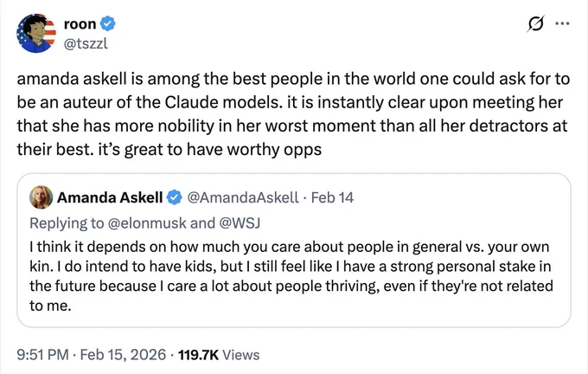The height and width of the screenshot is (374, 588).
Task: Open the three-dot more options menu
Action: click(x=562, y=23)
